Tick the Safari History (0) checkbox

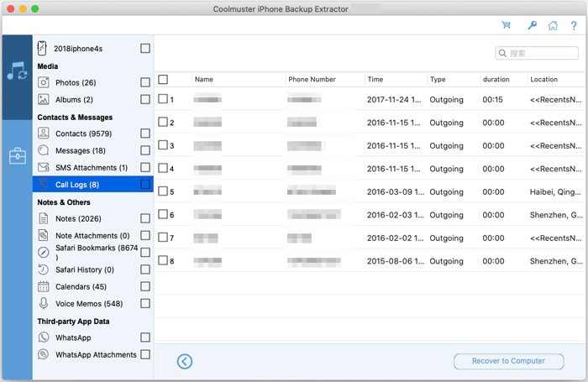[x=145, y=269]
